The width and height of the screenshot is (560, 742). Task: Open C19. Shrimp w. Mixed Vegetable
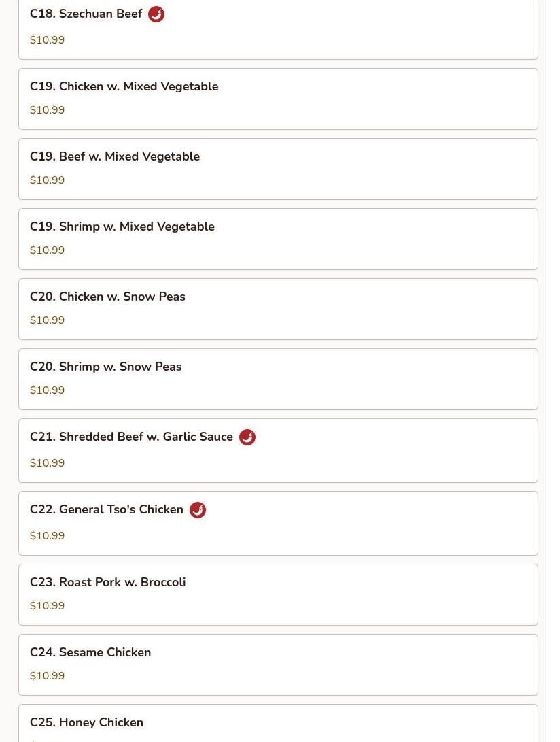278,239
